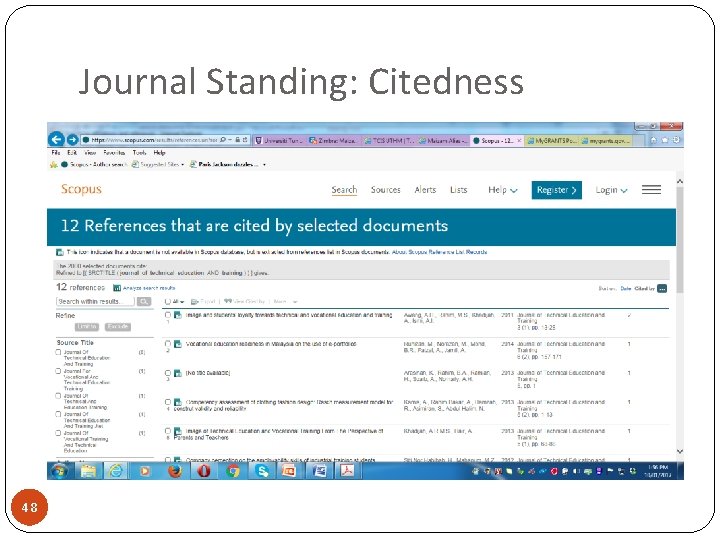Image resolution: width=720 pixels, height=540 pixels.
Task: Open the Edit menu
Action: [x=72, y=152]
